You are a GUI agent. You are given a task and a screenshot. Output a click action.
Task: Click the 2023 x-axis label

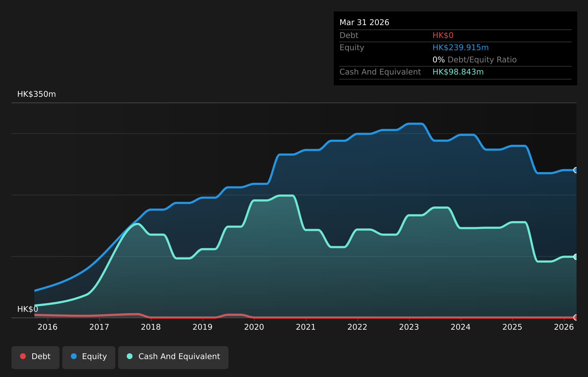pos(409,327)
